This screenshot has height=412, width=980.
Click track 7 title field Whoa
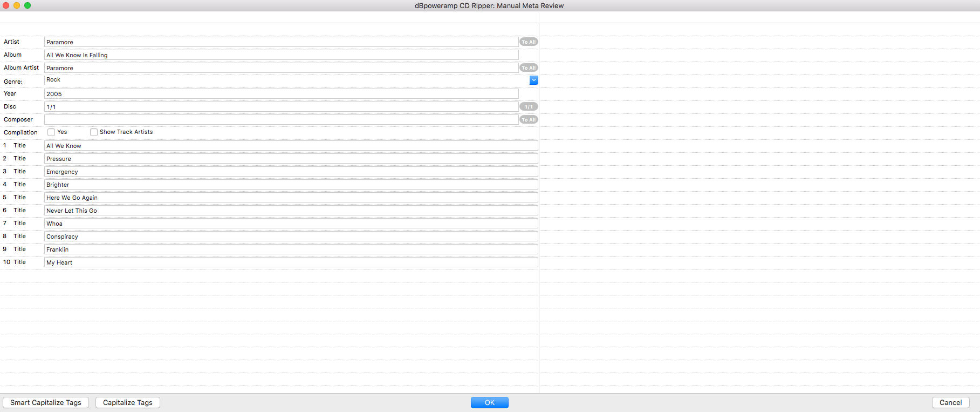coord(291,224)
